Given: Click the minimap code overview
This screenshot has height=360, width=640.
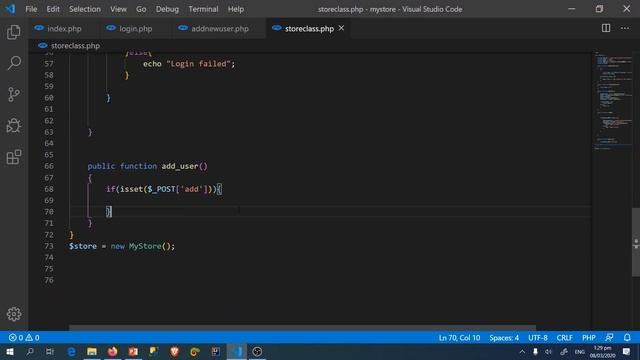Looking at the screenshot, I should [x=612, y=100].
